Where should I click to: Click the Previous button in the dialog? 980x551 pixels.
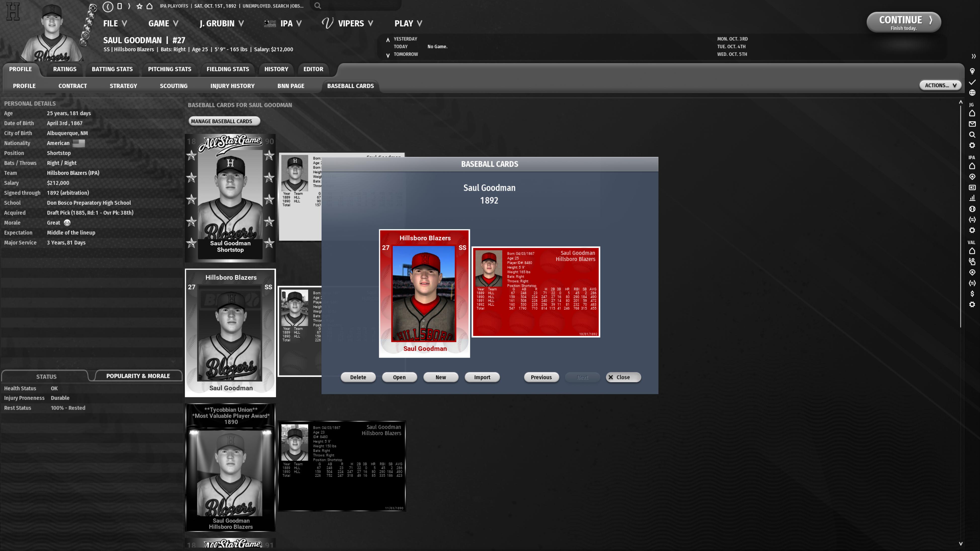pos(541,377)
